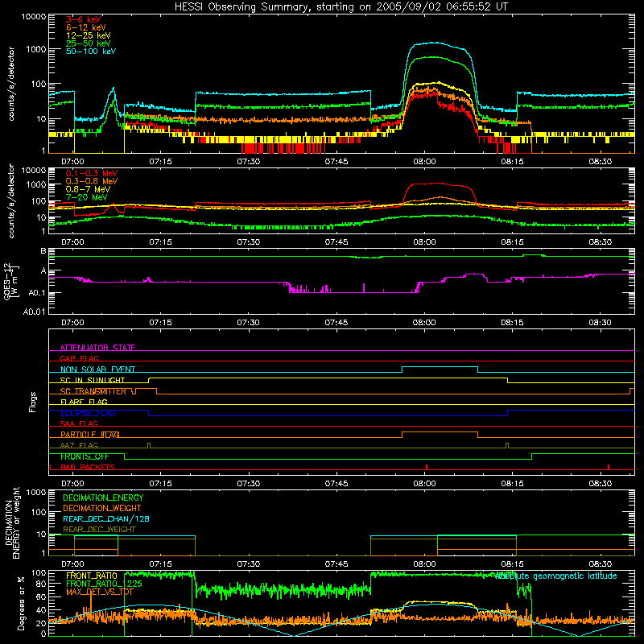
Task: Click the MAX_DET_VS_TOT legend label
Action: pyautogui.click(x=100, y=592)
